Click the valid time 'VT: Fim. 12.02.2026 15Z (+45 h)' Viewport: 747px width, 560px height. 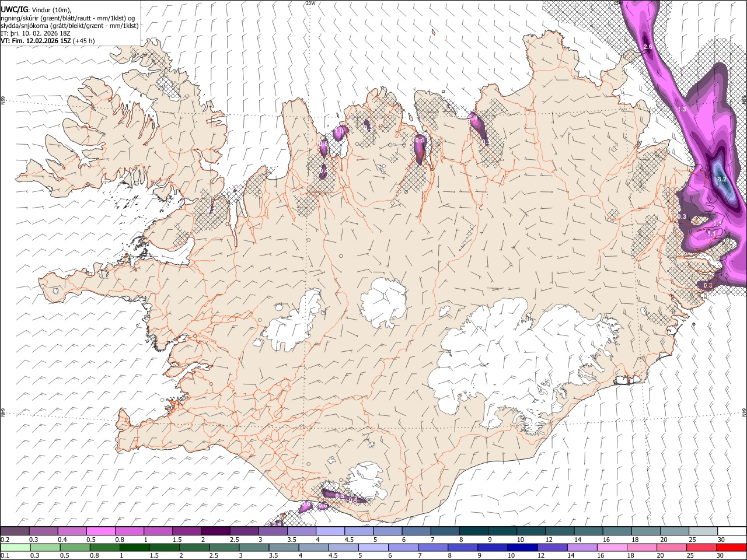[48, 41]
